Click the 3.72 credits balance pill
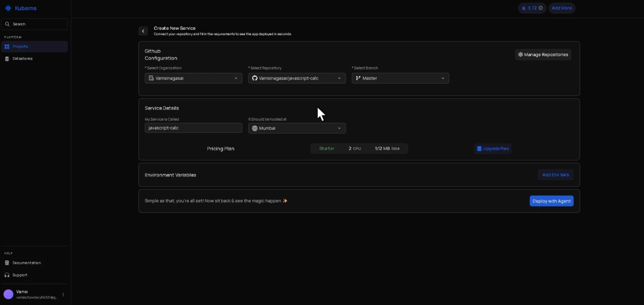The width and height of the screenshot is (644, 305). pos(532,8)
